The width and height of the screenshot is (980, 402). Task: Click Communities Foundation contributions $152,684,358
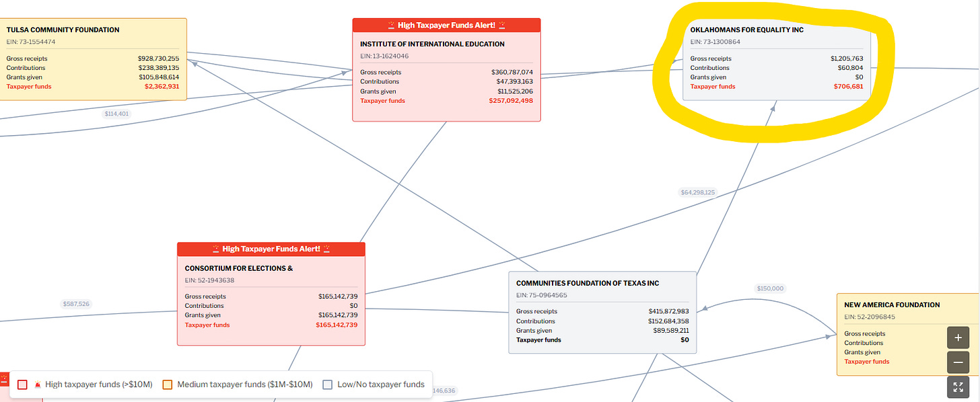pyautogui.click(x=668, y=321)
